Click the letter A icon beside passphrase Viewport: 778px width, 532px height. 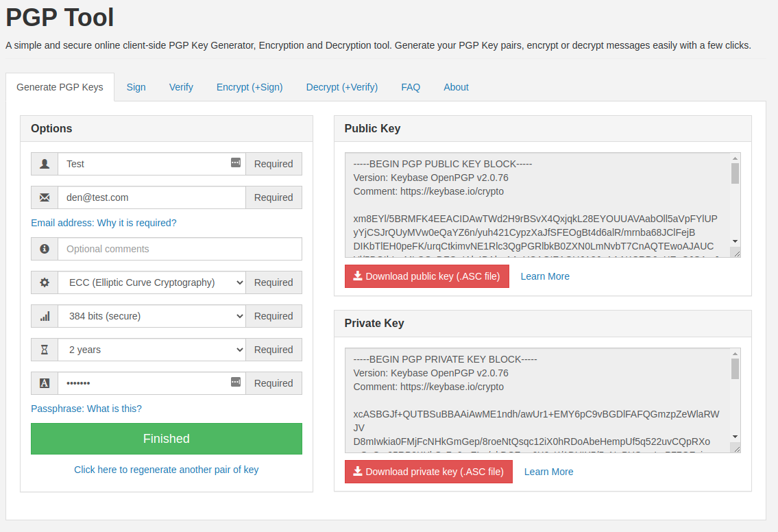click(x=45, y=383)
